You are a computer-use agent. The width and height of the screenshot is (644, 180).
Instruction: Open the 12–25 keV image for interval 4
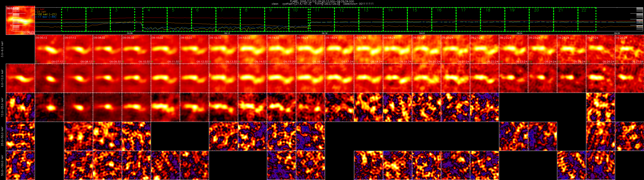(x=108, y=107)
